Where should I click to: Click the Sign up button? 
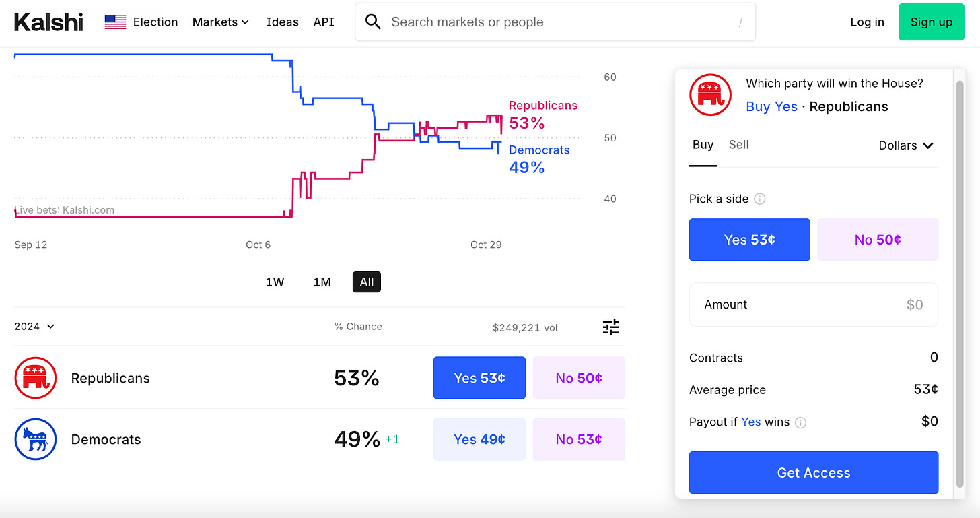tap(932, 22)
